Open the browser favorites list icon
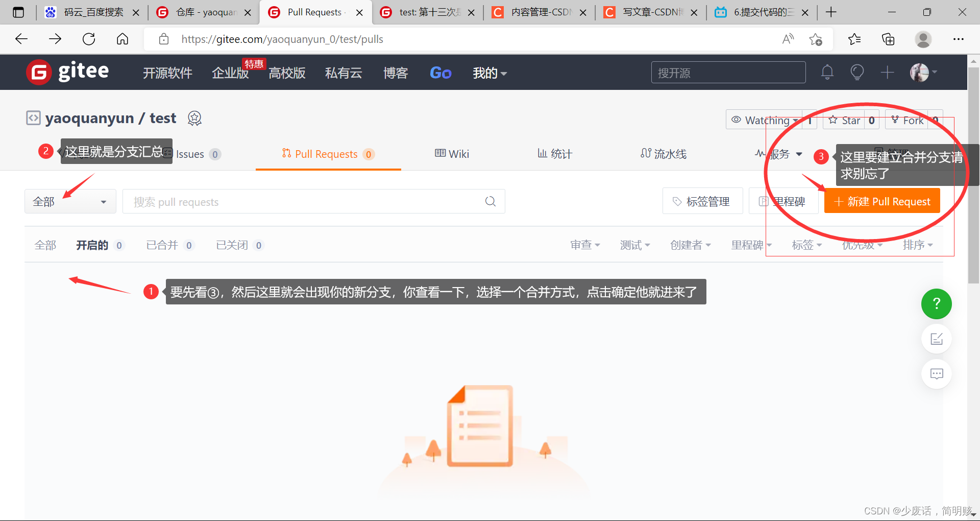Image resolution: width=980 pixels, height=521 pixels. [854, 39]
